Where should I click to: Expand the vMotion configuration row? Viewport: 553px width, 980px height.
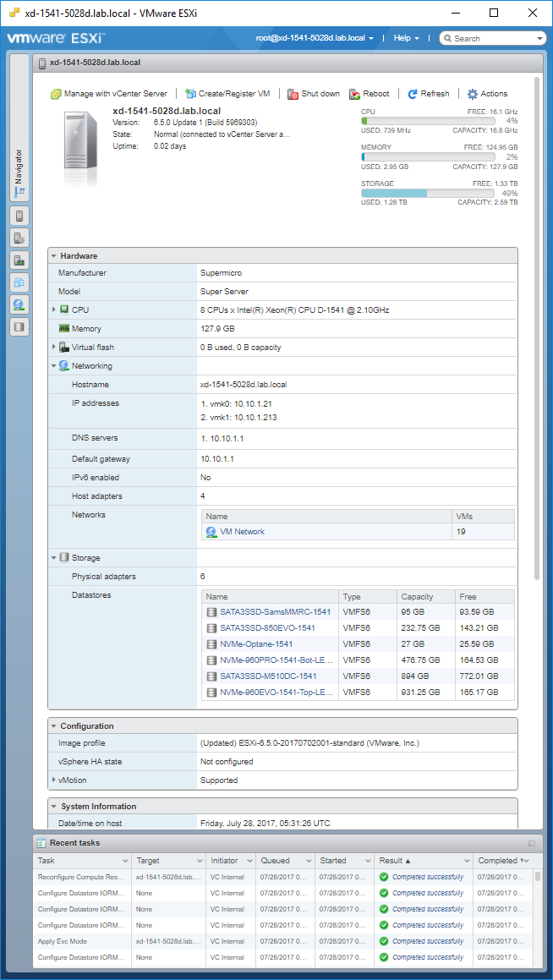pos(54,780)
